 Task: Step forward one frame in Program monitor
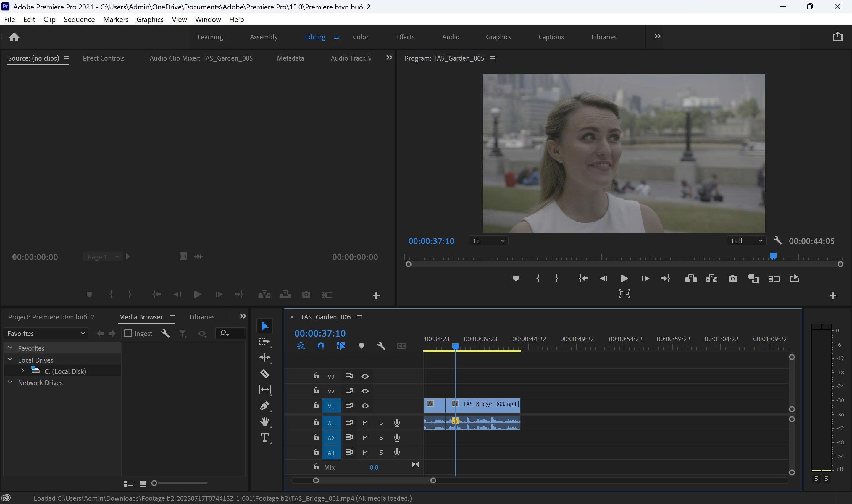click(645, 279)
